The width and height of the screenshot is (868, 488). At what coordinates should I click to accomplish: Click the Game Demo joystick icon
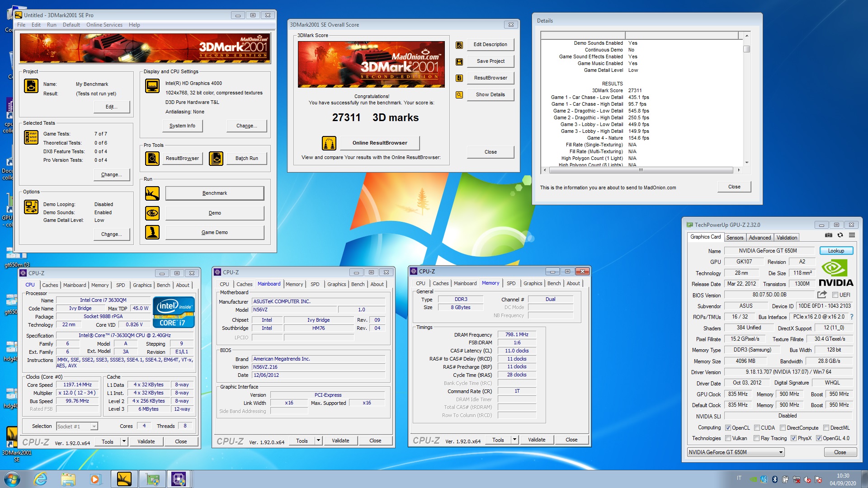coord(152,232)
